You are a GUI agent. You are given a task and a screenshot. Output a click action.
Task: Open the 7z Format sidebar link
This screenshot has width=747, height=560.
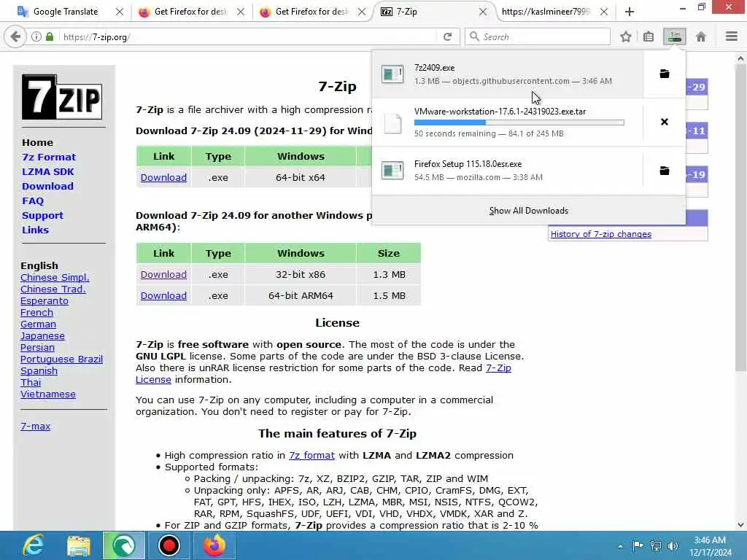coord(49,157)
